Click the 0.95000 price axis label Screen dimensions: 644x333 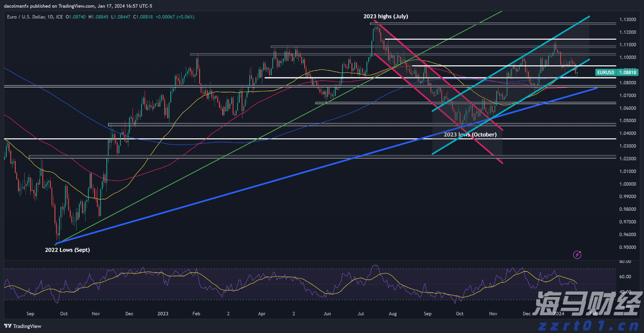[627, 247]
